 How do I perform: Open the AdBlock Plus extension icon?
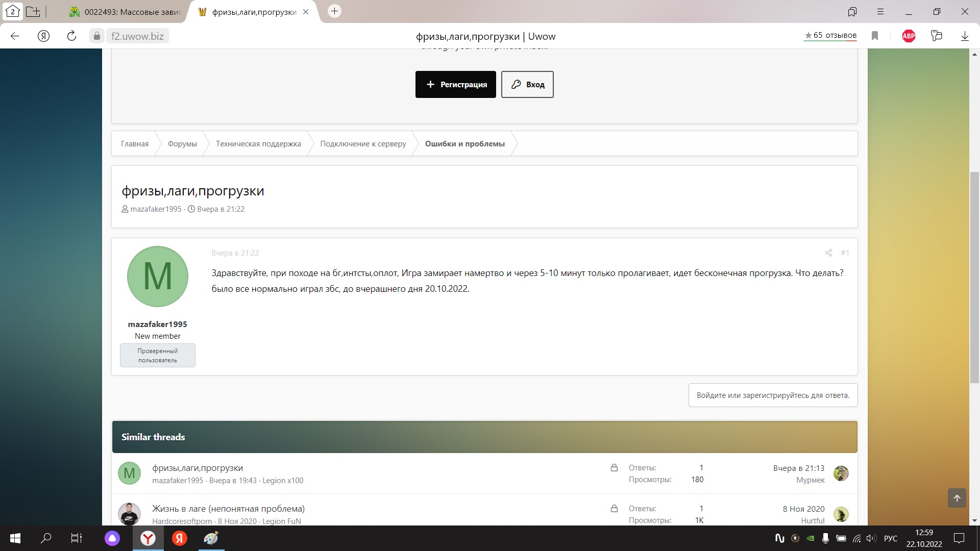click(x=909, y=36)
